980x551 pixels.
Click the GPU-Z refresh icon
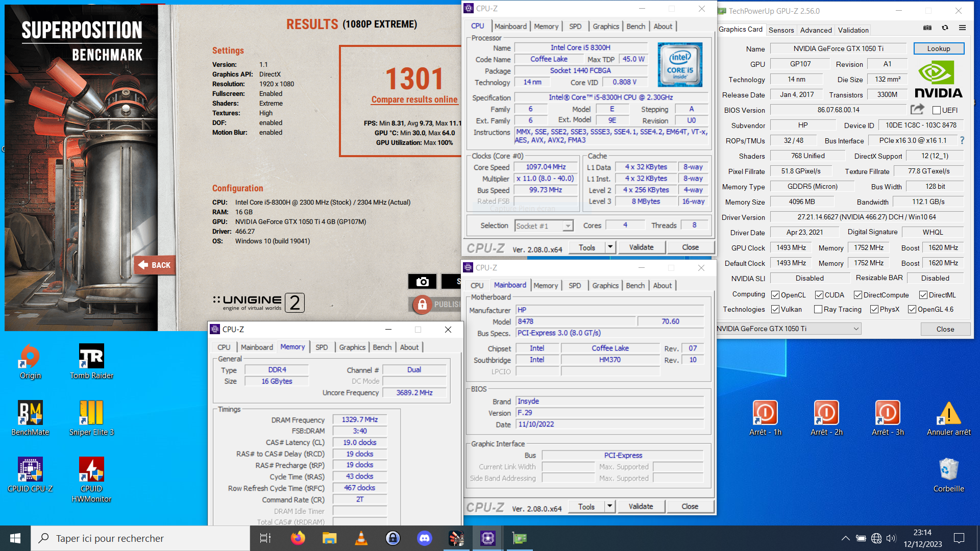click(945, 28)
